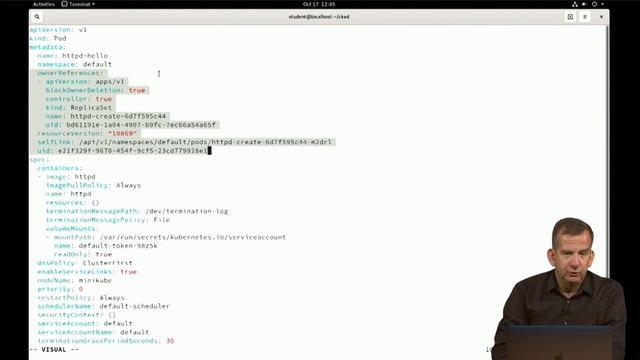
Task: Click the 'controller: true' line
Action: coord(78,99)
